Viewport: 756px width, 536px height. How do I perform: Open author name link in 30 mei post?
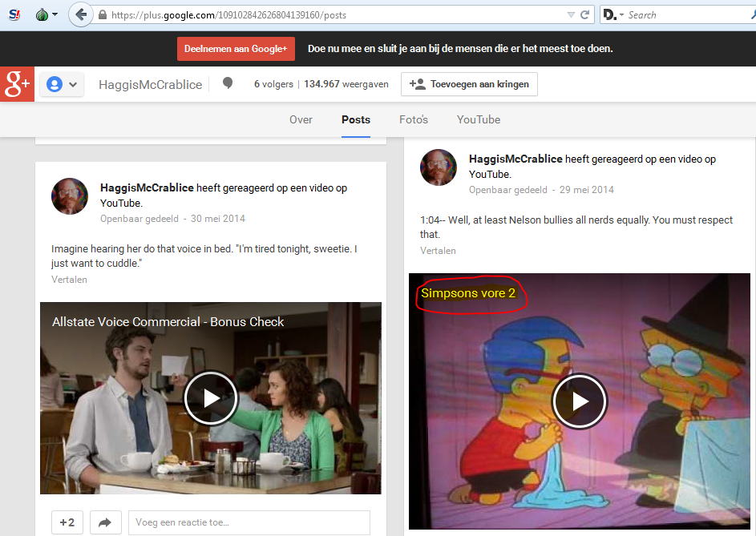[x=147, y=188]
